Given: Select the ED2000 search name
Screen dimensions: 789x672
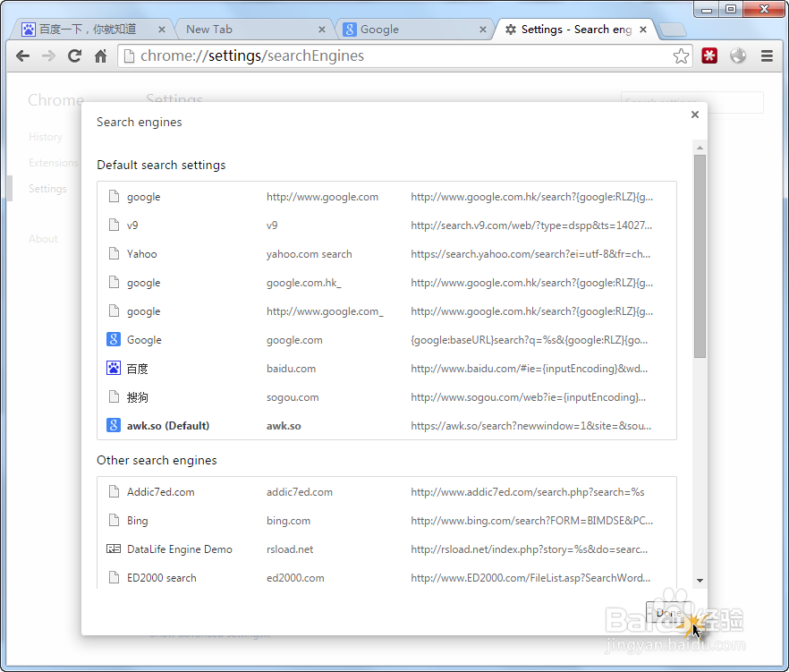Looking at the screenshot, I should (162, 578).
